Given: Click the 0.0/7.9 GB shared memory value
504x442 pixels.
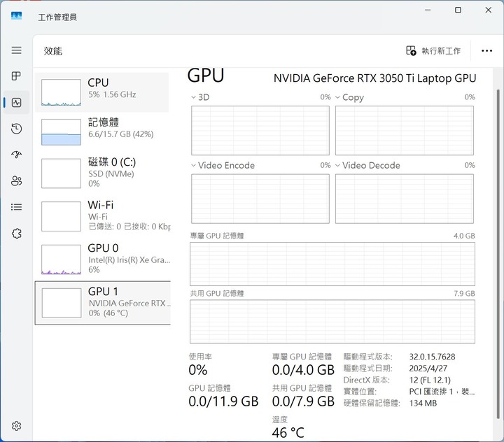Looking at the screenshot, I should click(x=303, y=401).
